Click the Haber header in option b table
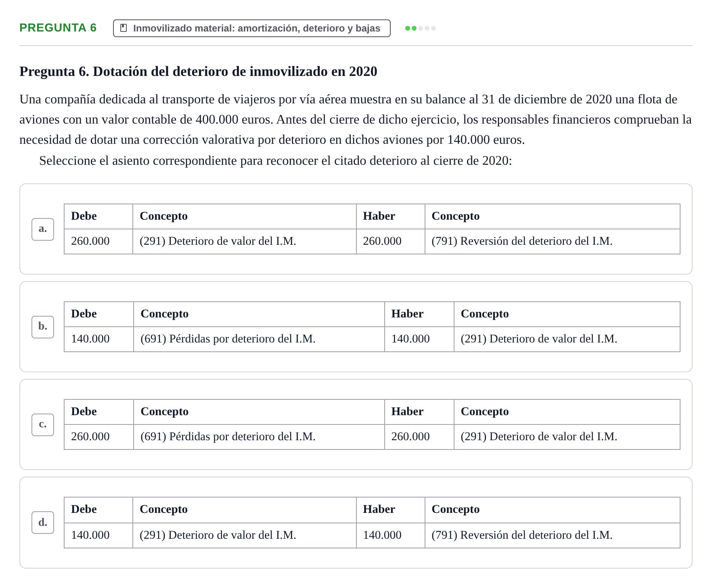This screenshot has height=588, width=712. click(x=419, y=314)
